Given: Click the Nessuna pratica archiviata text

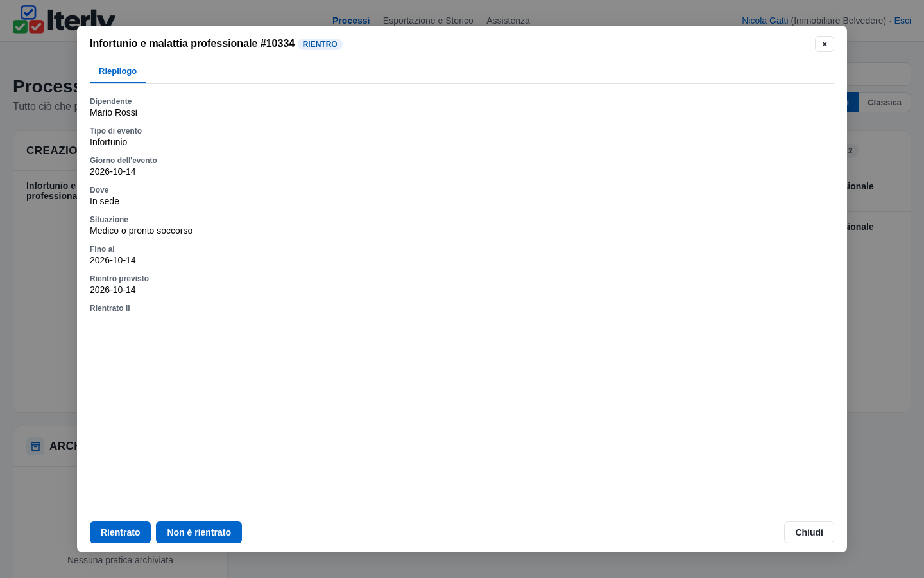Looking at the screenshot, I should tap(120, 560).
